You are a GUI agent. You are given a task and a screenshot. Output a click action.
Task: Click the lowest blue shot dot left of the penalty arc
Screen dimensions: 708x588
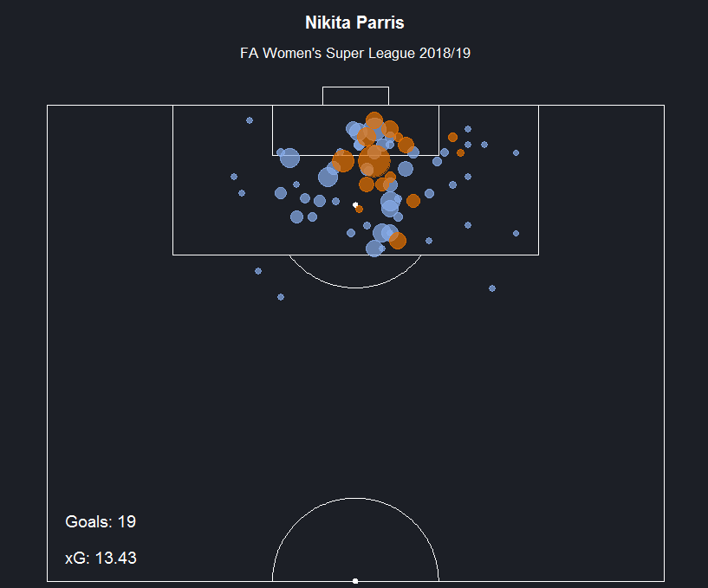[281, 297]
